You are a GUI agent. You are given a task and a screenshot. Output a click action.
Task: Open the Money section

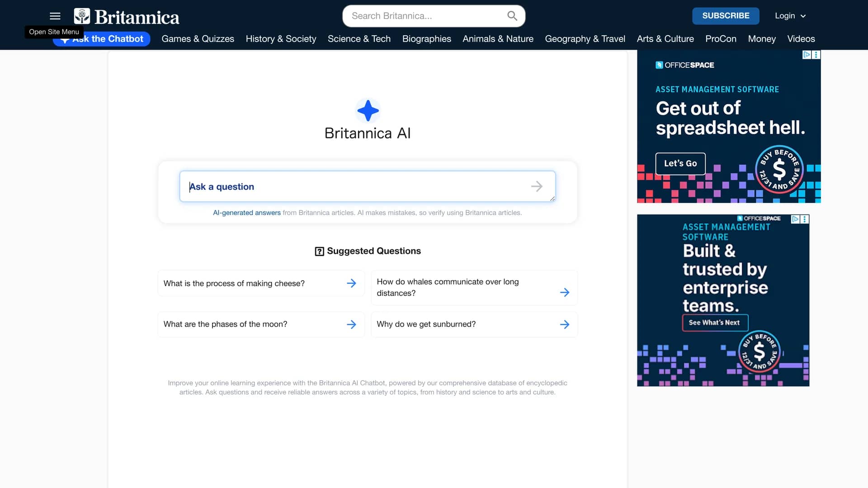tap(762, 39)
